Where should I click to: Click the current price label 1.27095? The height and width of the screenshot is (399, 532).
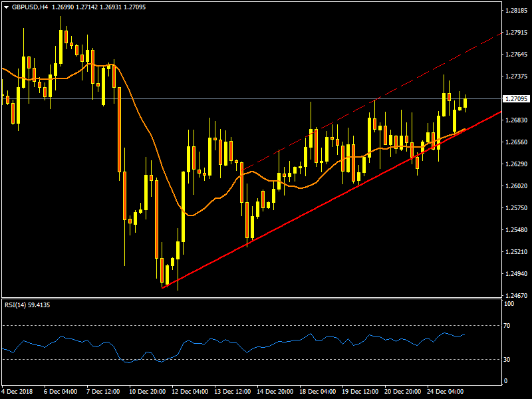click(x=516, y=99)
